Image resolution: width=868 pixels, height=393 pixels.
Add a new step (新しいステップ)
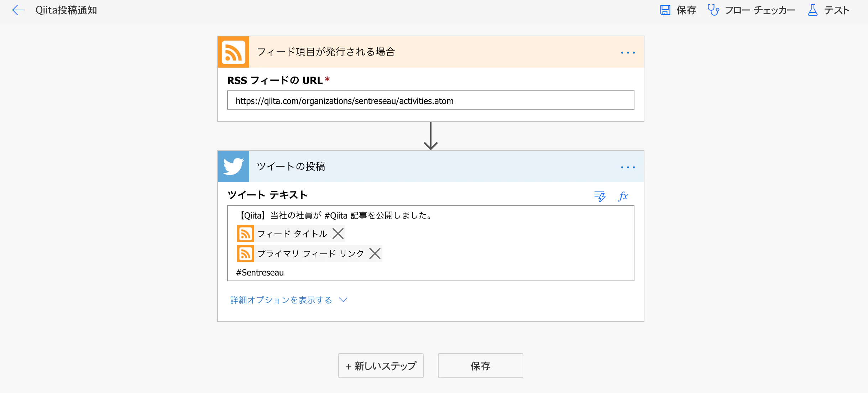pos(381,366)
